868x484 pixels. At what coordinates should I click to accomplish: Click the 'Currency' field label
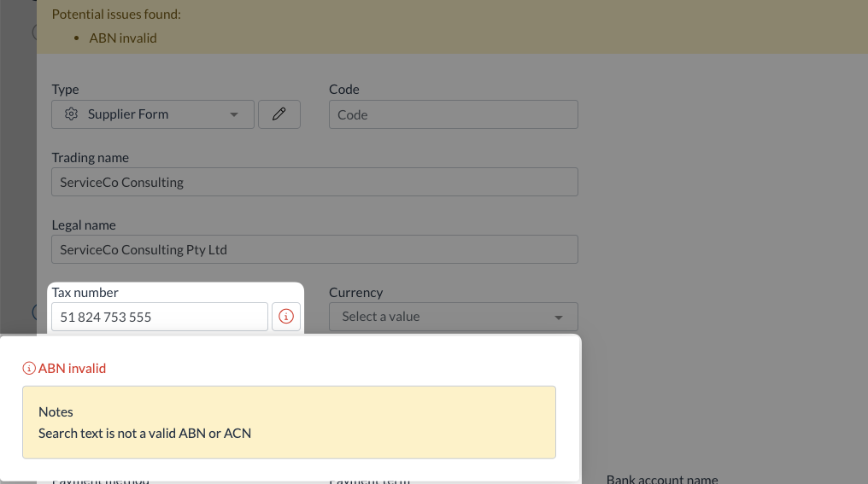tap(355, 292)
